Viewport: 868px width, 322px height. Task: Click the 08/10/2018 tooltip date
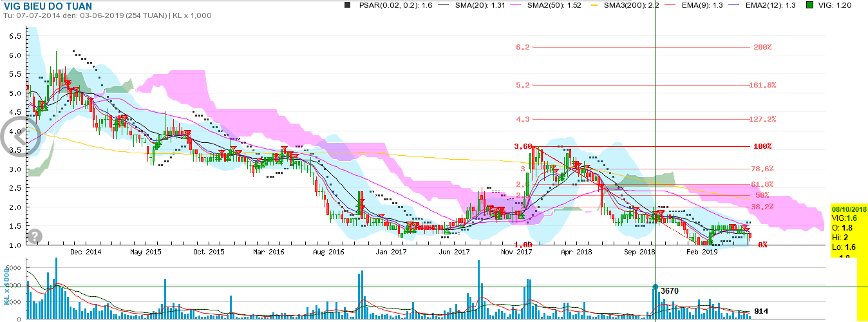pyautogui.click(x=849, y=209)
